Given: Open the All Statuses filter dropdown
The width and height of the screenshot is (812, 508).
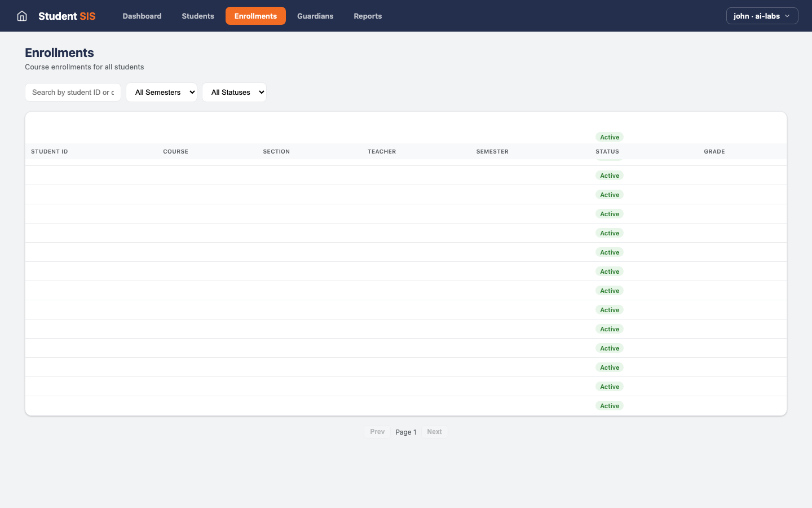Looking at the screenshot, I should tap(234, 92).
